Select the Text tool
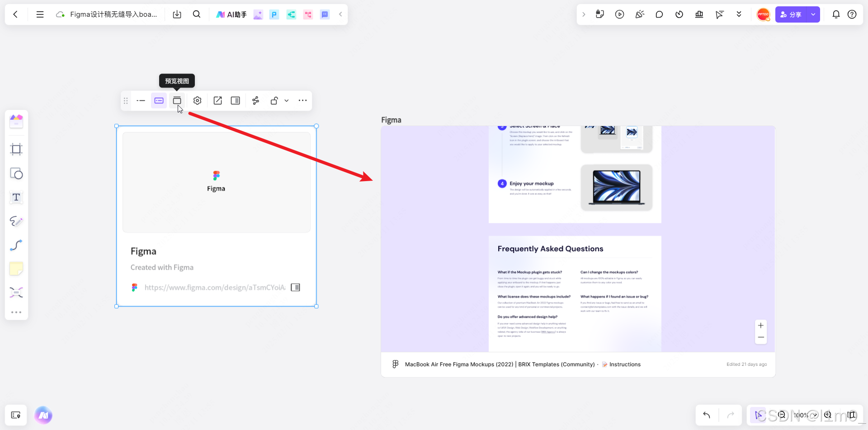Screen dimensions: 868x430 click(x=16, y=197)
